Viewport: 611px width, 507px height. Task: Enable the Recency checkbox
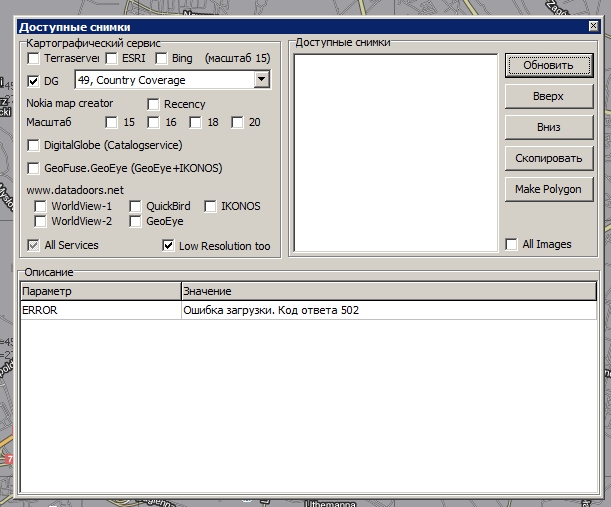point(154,104)
